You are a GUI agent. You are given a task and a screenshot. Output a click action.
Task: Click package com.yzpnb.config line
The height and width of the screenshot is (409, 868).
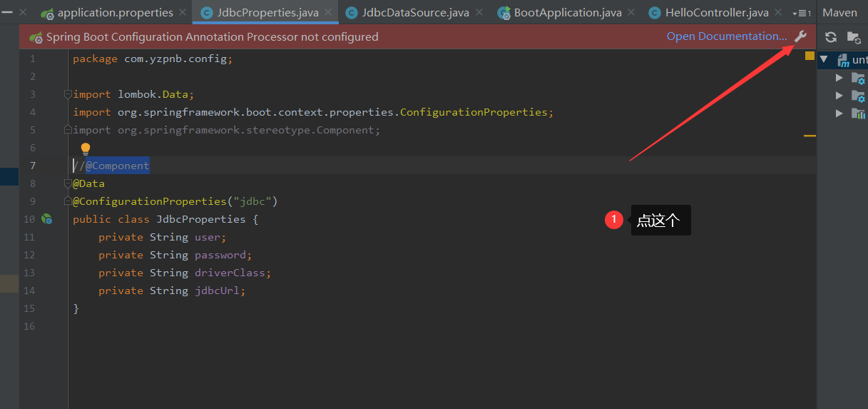[153, 59]
